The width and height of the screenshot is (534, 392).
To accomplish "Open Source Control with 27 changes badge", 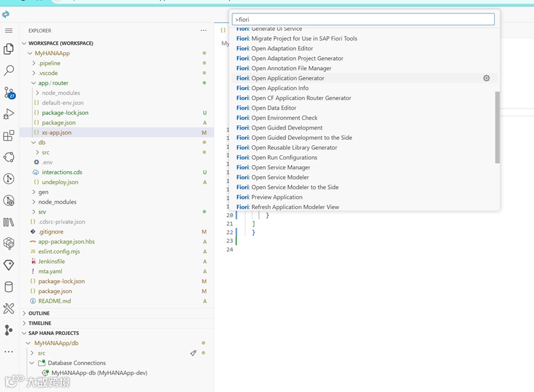I will click(9, 92).
